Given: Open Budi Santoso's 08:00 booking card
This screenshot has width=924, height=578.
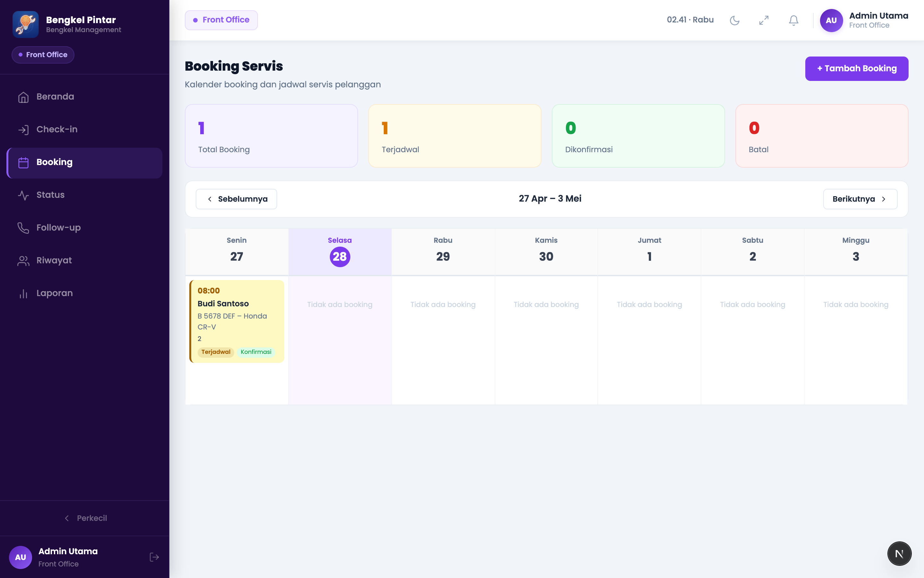Looking at the screenshot, I should [x=237, y=321].
